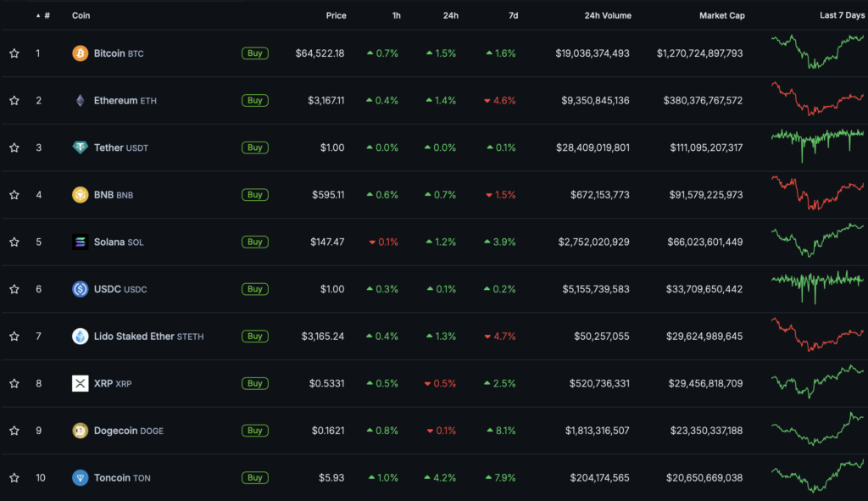Viewport: 868px width, 501px height.
Task: Sort the table by rank # column
Action: (x=47, y=15)
